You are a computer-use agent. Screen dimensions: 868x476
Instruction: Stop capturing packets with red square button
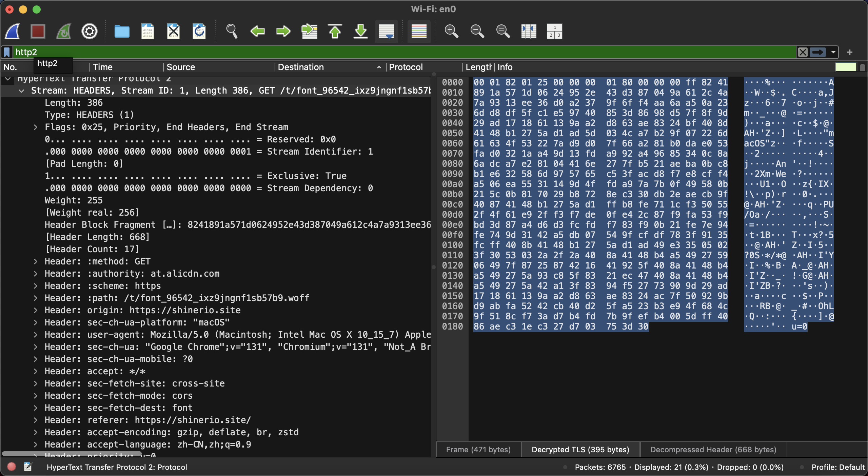point(38,32)
